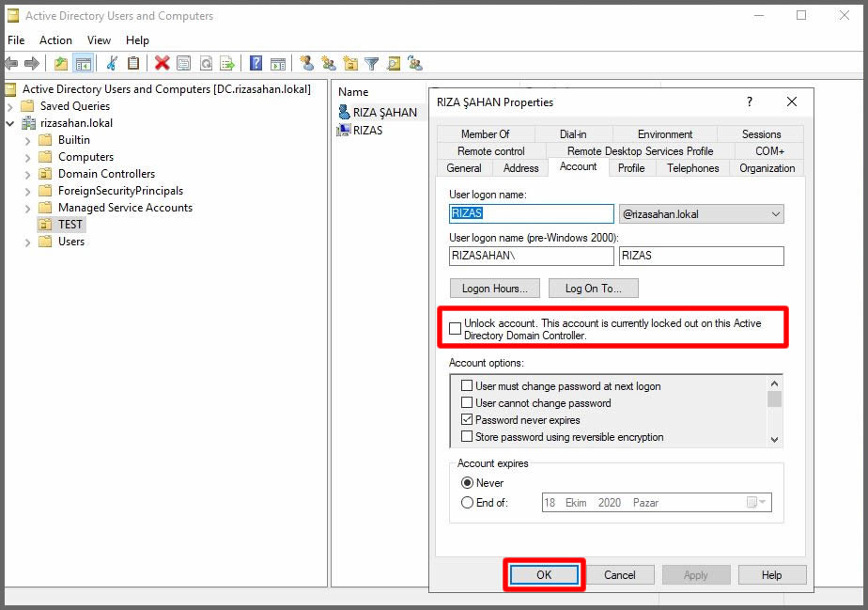Open the Action menu

click(x=55, y=39)
